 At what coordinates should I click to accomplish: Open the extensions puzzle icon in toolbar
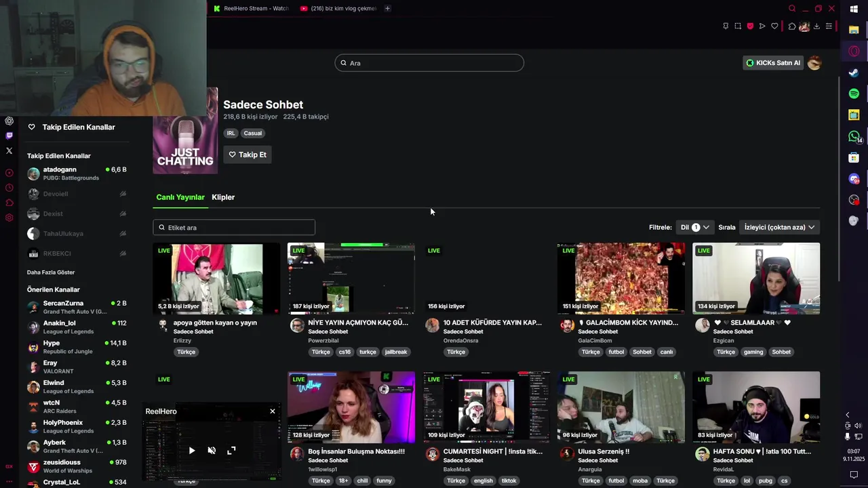tap(792, 26)
